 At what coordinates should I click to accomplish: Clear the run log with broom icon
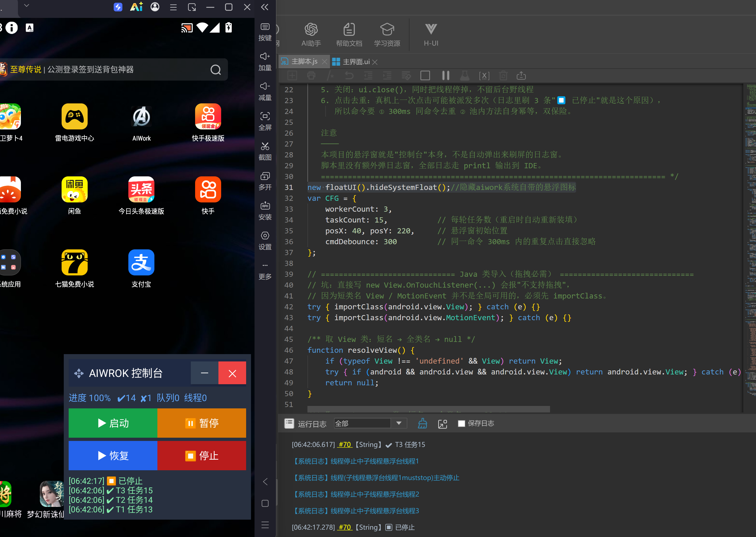(x=422, y=423)
